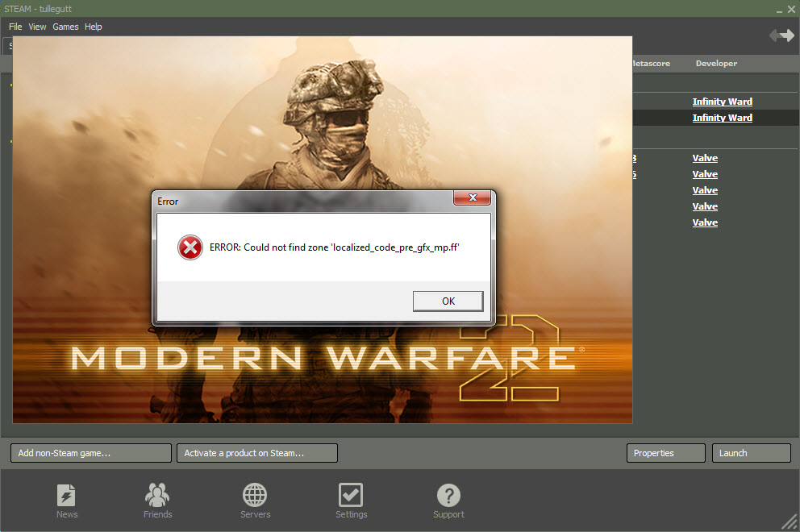Open the Games menu

click(65, 27)
